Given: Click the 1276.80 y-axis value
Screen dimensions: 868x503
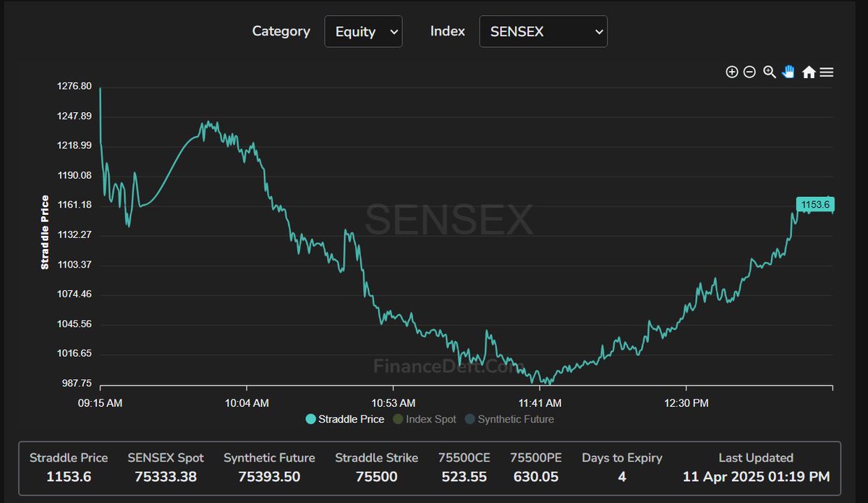Looking at the screenshot, I should tap(75, 86).
